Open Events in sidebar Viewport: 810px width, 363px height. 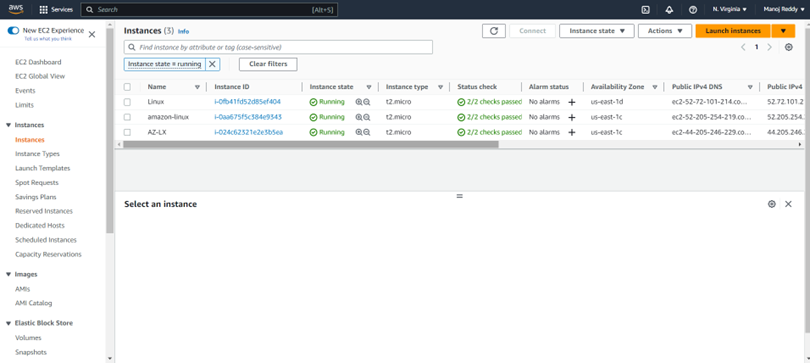(25, 91)
